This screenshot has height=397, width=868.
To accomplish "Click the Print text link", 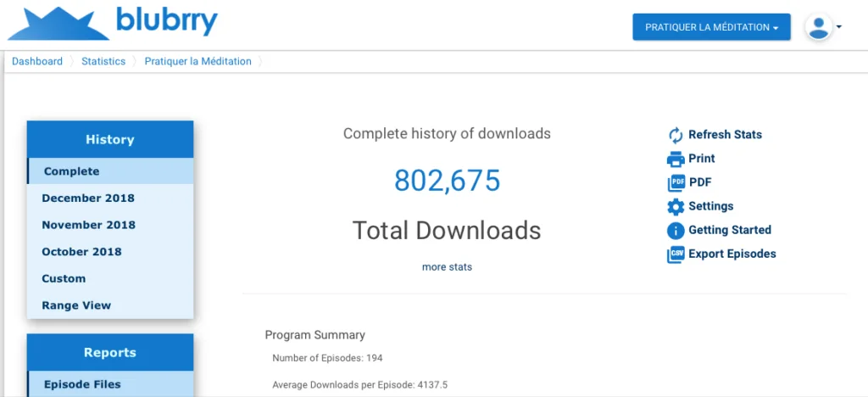I will [701, 159].
